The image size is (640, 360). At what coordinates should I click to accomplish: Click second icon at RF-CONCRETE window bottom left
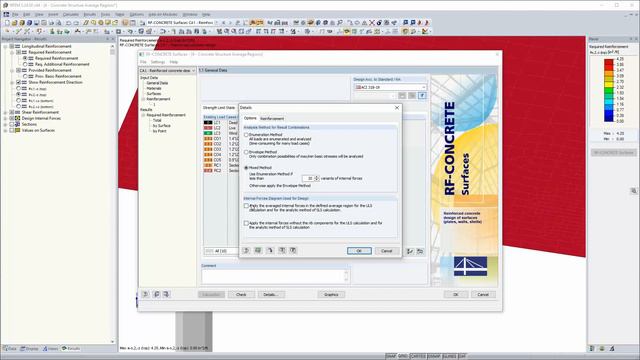click(x=156, y=294)
